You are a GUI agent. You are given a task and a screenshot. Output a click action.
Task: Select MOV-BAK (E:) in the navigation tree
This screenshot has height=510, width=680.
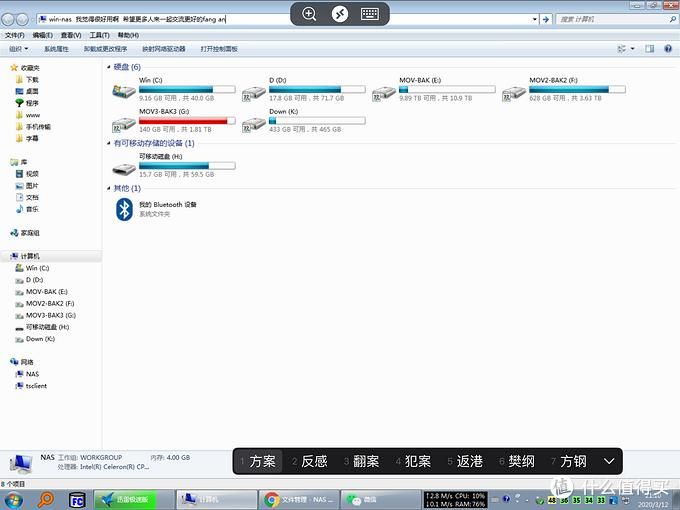click(x=46, y=292)
